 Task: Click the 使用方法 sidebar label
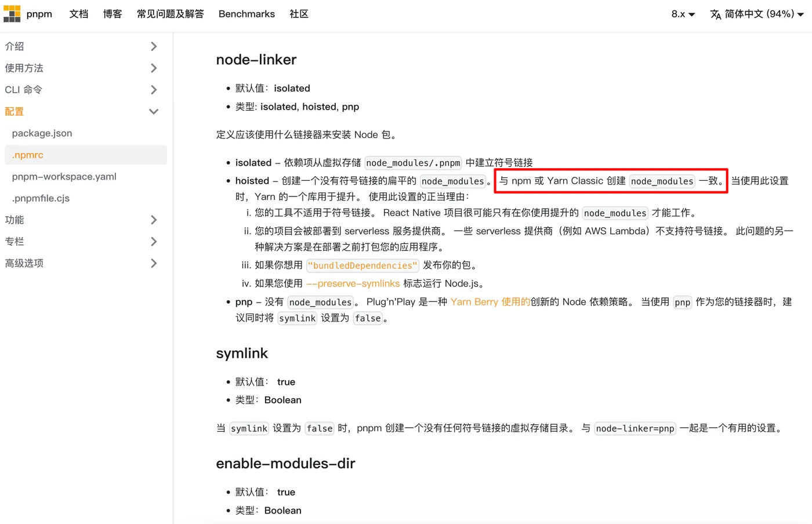pos(24,68)
